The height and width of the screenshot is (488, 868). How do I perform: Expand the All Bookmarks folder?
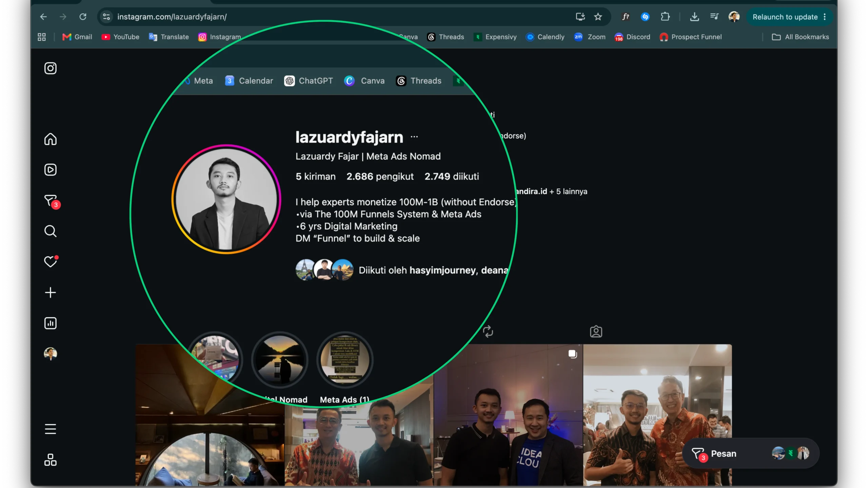tap(800, 37)
